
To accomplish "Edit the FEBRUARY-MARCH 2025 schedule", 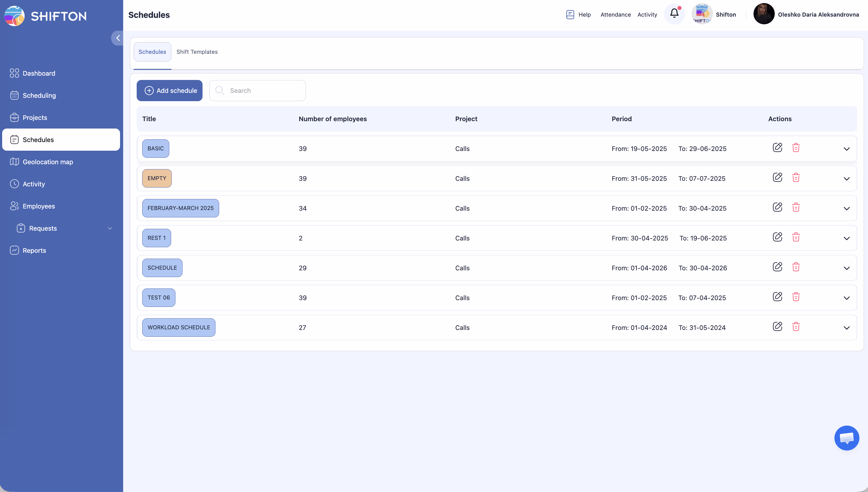I will coord(778,208).
